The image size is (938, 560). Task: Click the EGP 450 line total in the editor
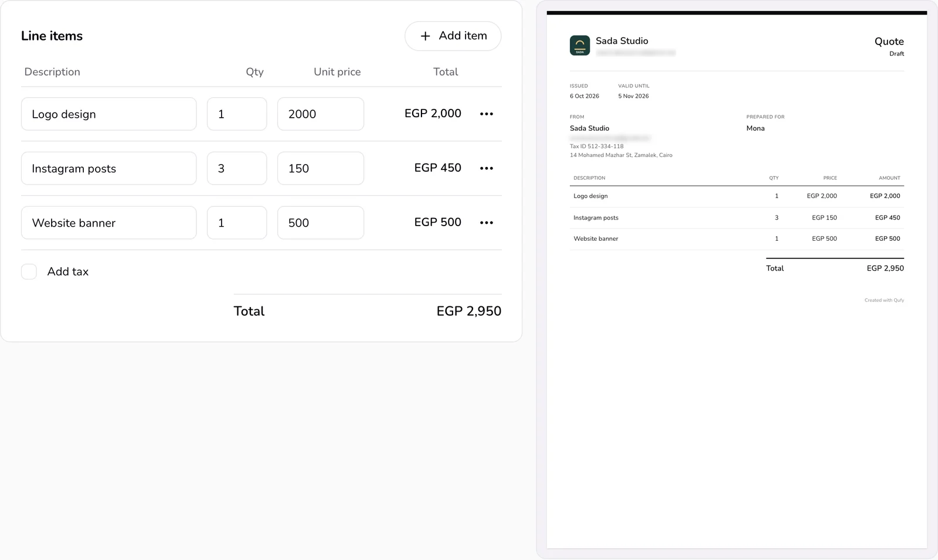point(437,168)
